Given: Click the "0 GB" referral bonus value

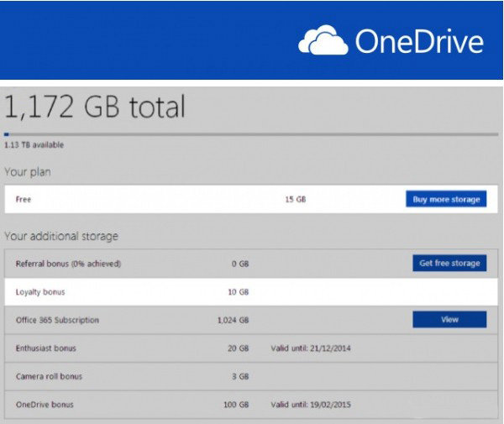Looking at the screenshot, I should 240,264.
